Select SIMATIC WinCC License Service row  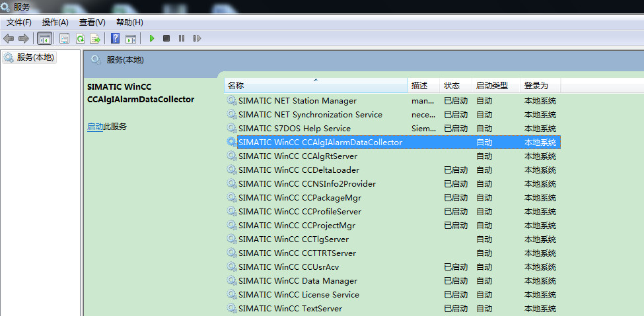pyautogui.click(x=392, y=295)
